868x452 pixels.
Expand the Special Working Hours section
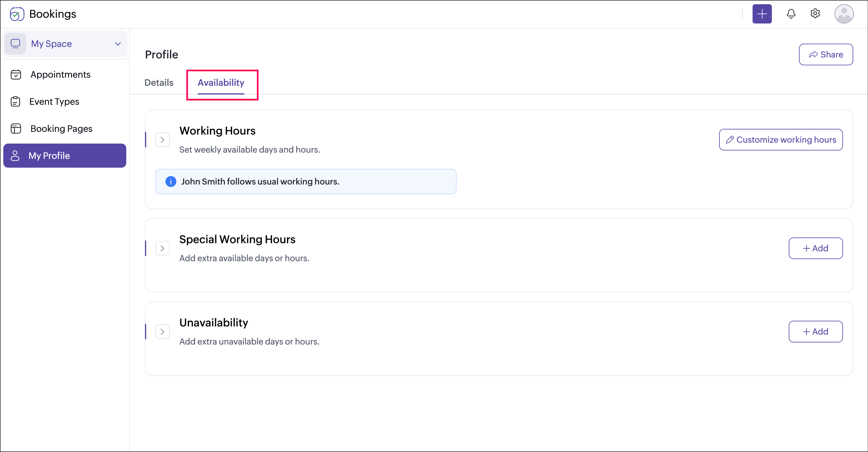162,248
